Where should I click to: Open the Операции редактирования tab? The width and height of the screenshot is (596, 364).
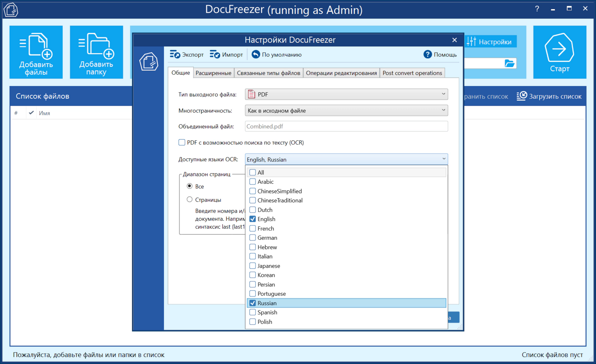[341, 73]
